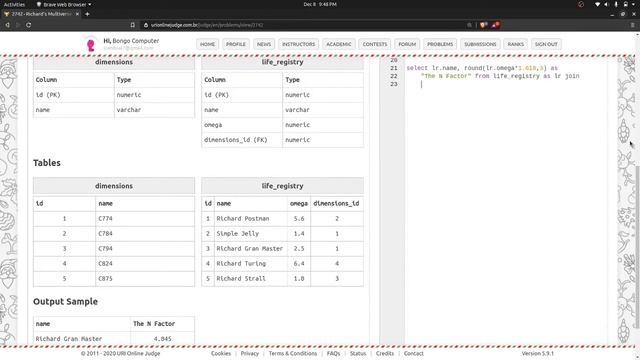640x360 pixels.
Task: Open the system Wi-Fi indicator
Action: pos(598,4)
